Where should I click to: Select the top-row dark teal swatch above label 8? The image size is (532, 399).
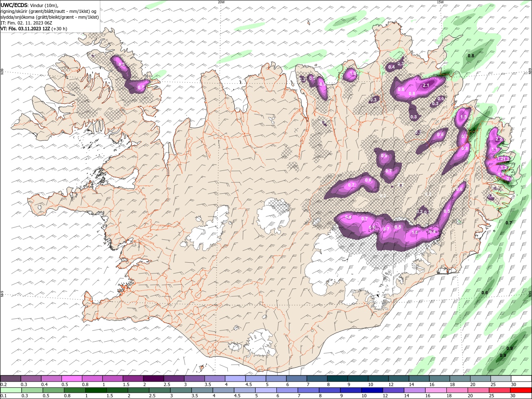click(x=337, y=379)
